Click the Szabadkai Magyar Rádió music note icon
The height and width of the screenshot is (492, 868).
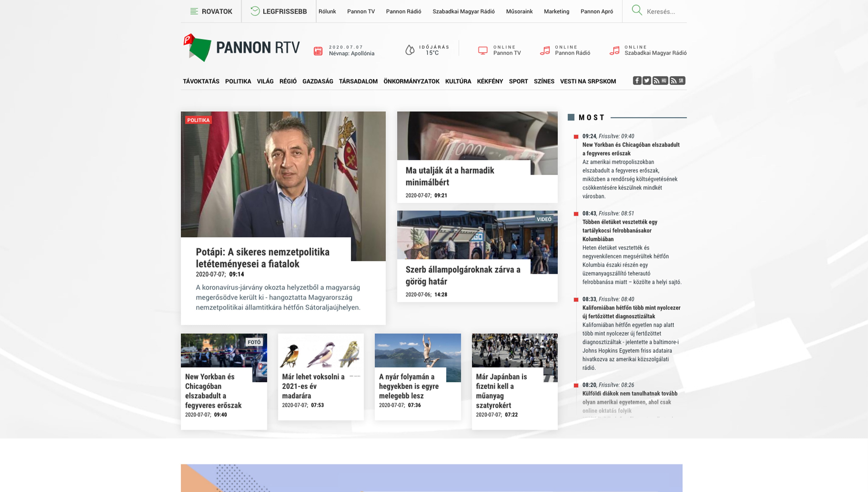pyautogui.click(x=614, y=50)
